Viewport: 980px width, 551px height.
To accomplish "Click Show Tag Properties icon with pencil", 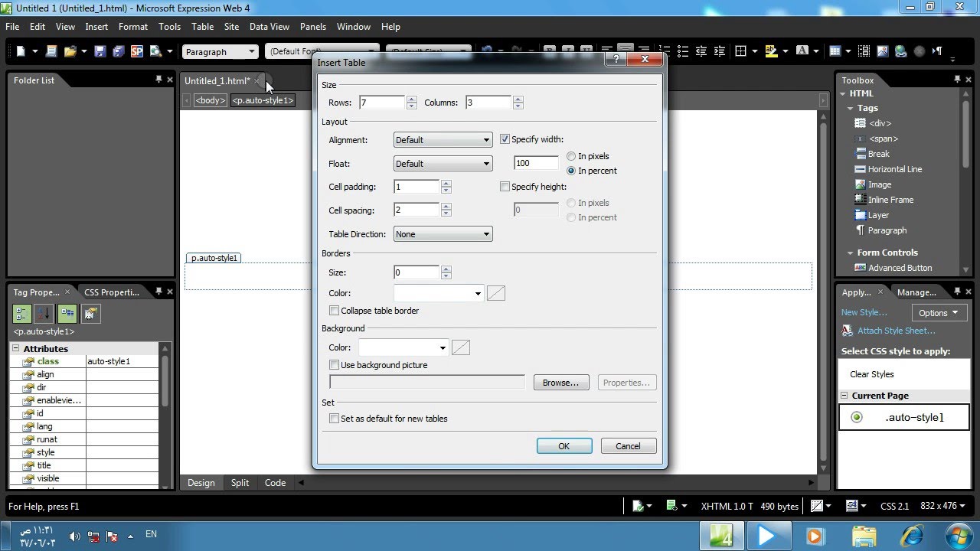I will point(90,313).
